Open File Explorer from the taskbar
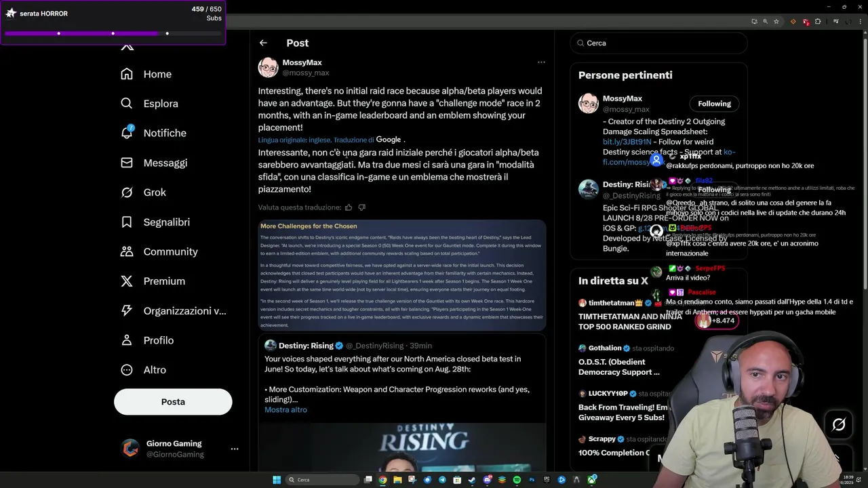This screenshot has height=488, width=868. click(397, 480)
